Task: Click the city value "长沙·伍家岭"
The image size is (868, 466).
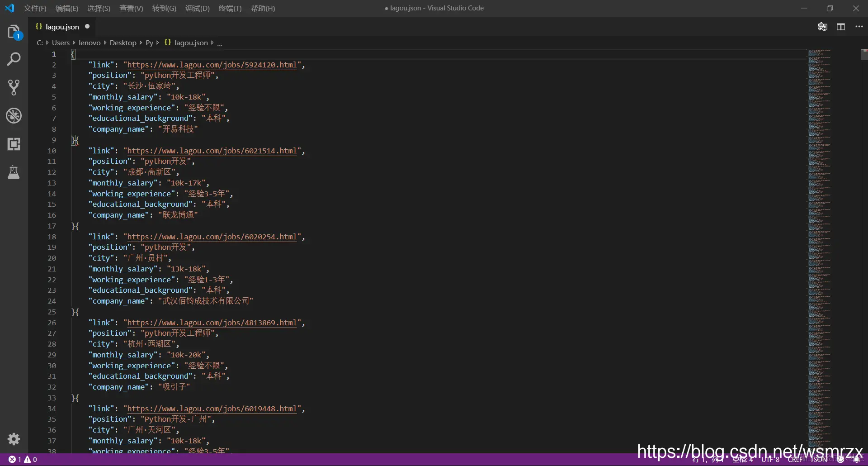Action: (x=150, y=86)
